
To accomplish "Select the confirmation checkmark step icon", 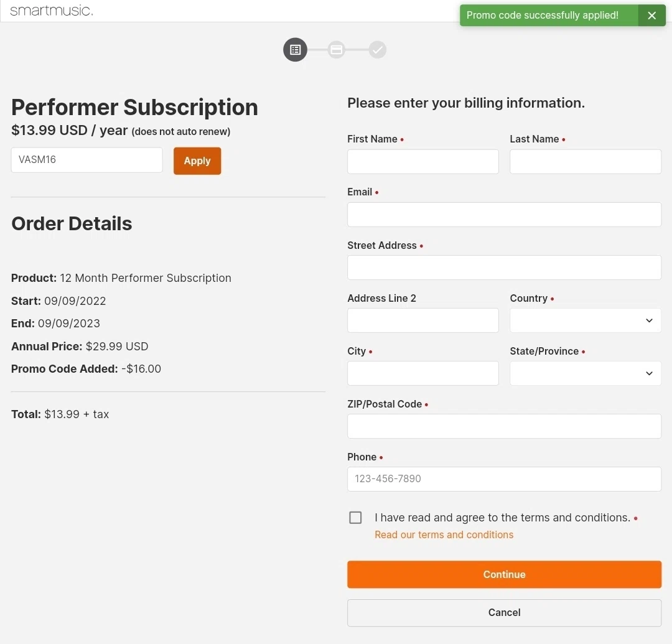I will pyautogui.click(x=378, y=50).
